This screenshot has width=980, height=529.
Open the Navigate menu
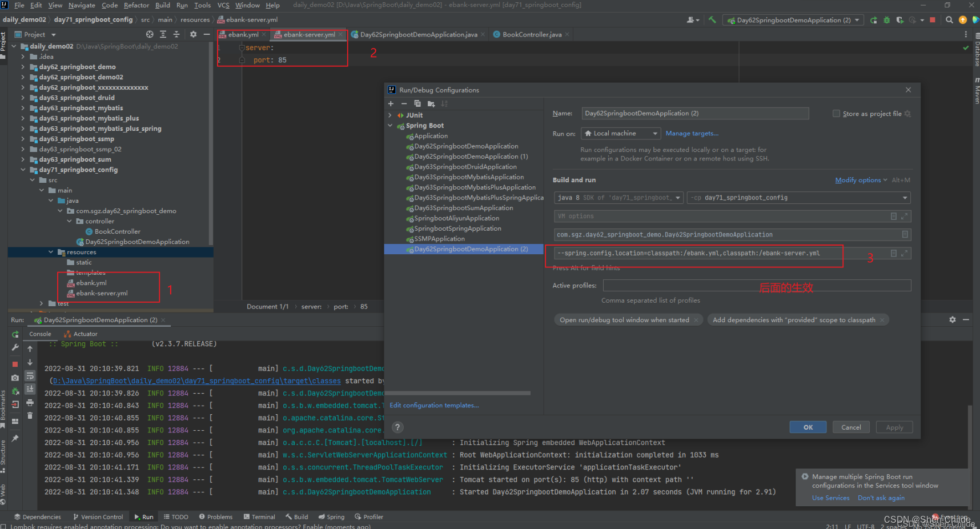(82, 5)
